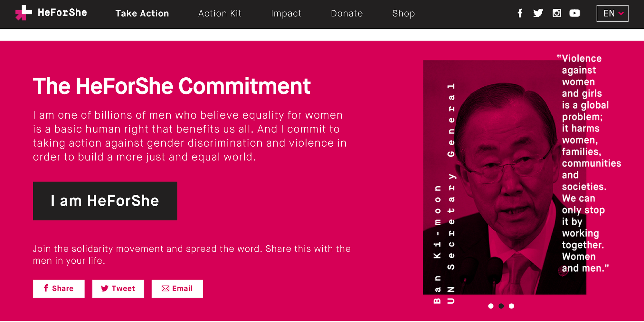This screenshot has height=322, width=644.
Task: Click the Ban Ki-moon quote image
Action: pos(505,177)
